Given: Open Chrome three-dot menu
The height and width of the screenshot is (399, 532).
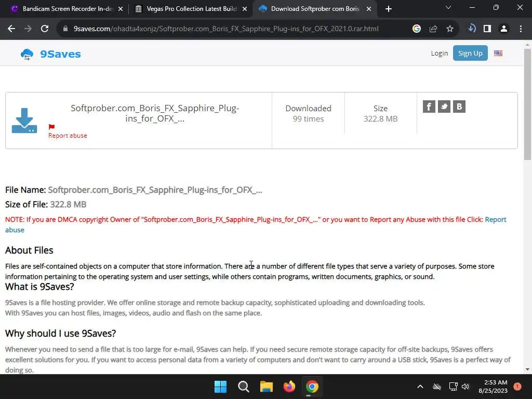Looking at the screenshot, I should coord(521,29).
